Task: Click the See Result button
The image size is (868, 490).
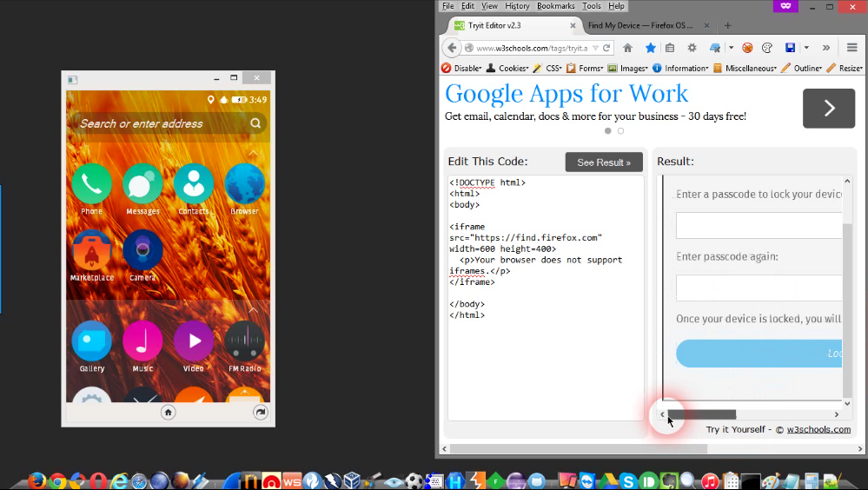Action: [x=604, y=162]
